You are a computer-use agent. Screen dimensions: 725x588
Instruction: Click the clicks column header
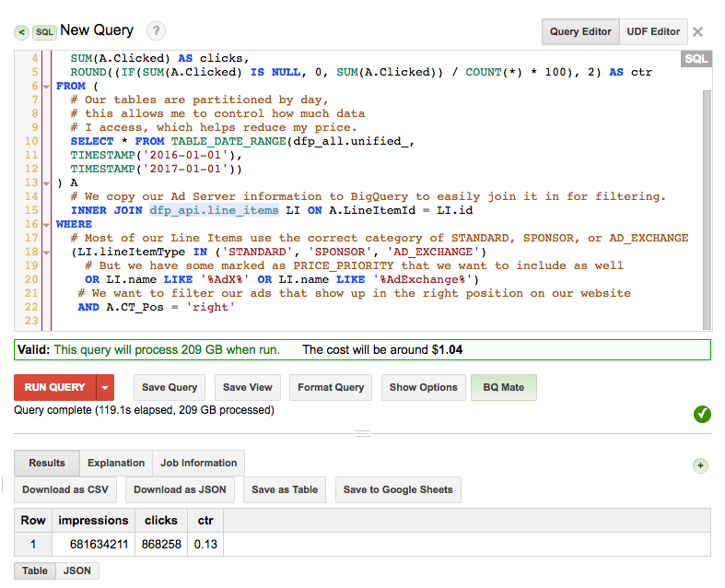pos(161,521)
